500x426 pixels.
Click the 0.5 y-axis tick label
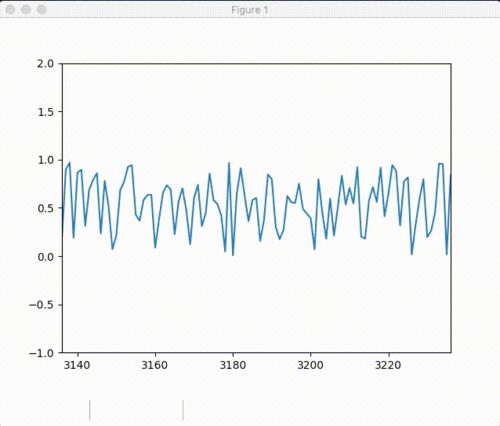tap(46, 208)
